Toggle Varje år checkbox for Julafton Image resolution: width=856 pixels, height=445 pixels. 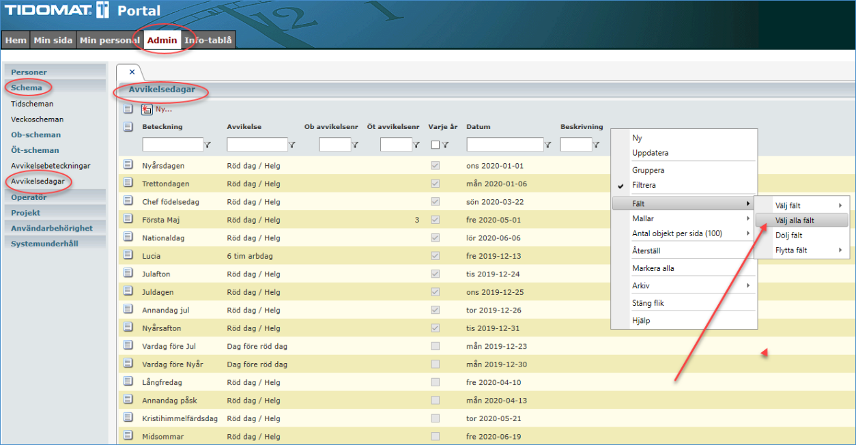point(435,273)
